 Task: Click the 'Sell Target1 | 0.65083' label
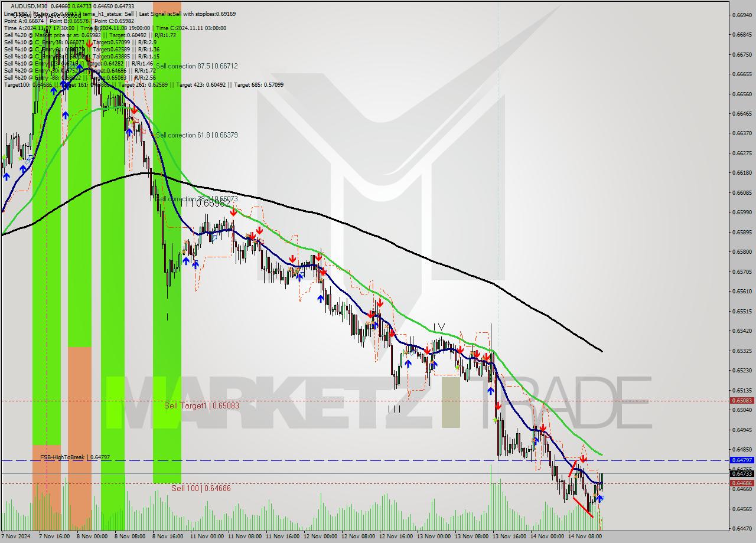click(x=201, y=405)
